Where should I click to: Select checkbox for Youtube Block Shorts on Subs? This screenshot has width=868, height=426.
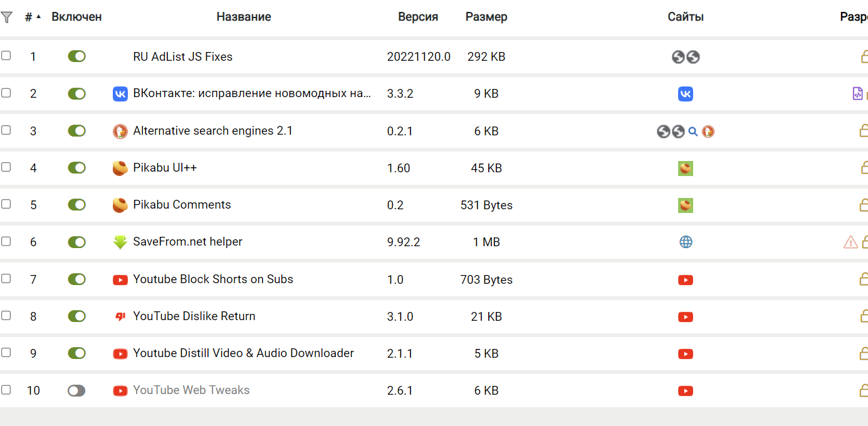[6, 279]
